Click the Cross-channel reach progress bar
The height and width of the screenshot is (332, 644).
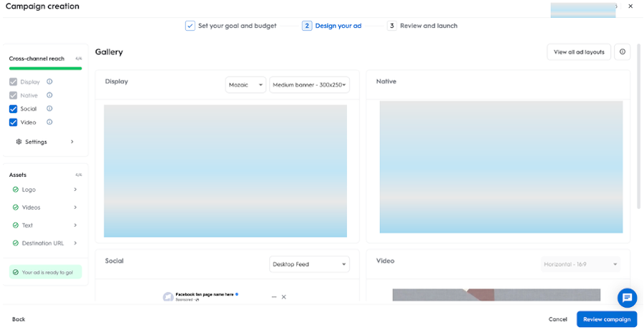point(45,68)
